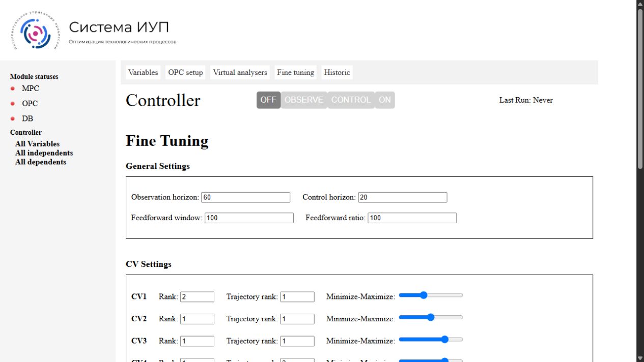Image resolution: width=644 pixels, height=362 pixels.
Task: Click the 'CV Settings' heading
Action: point(149,264)
